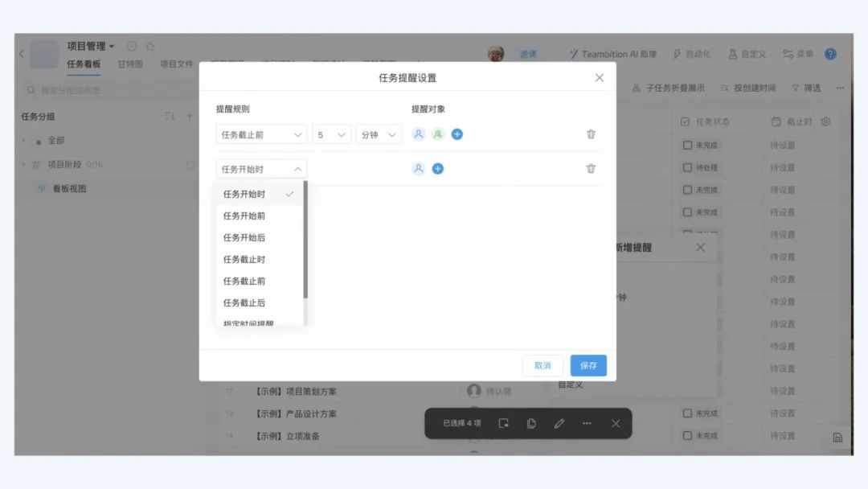Add a recipient to the second reminder rule

pos(437,169)
